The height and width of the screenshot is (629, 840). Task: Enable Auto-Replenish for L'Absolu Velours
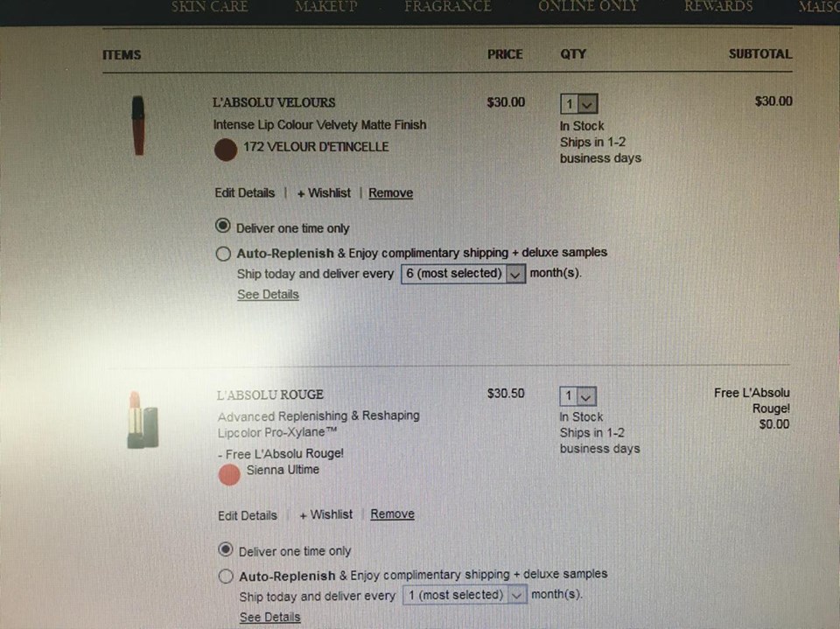click(223, 254)
